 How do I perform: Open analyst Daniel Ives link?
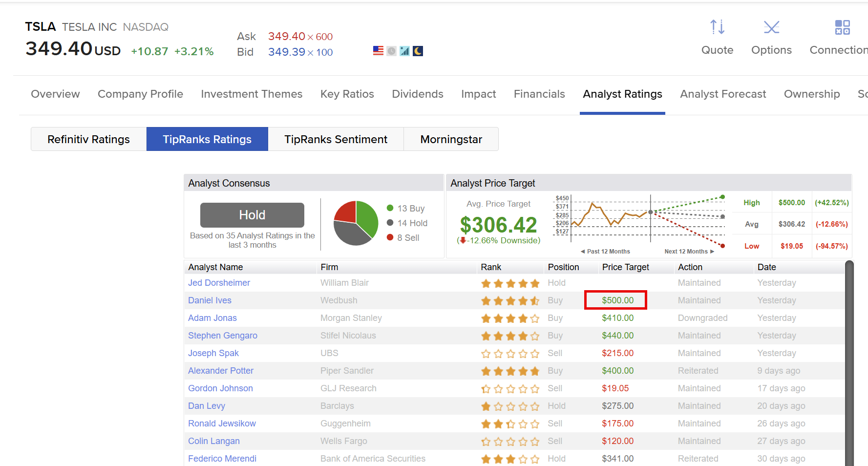click(210, 300)
